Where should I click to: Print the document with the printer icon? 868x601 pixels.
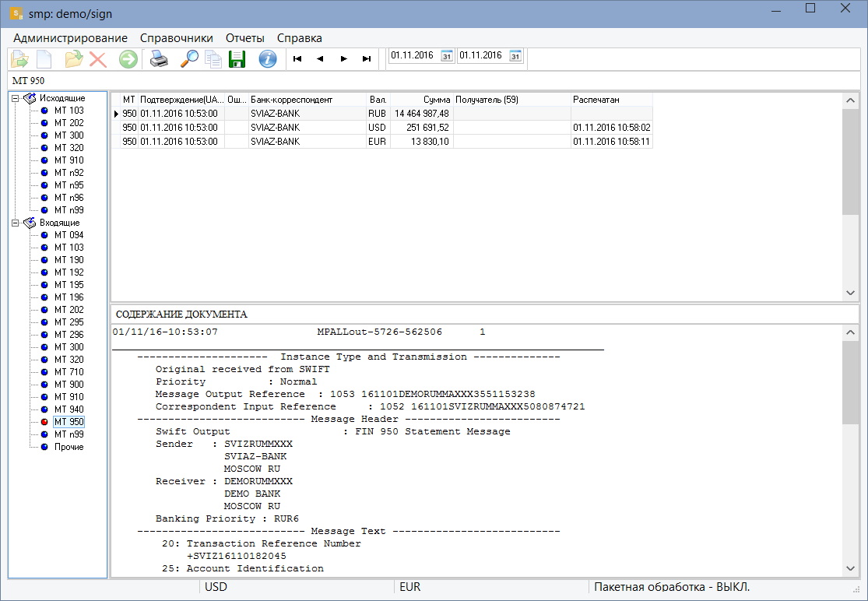[159, 58]
